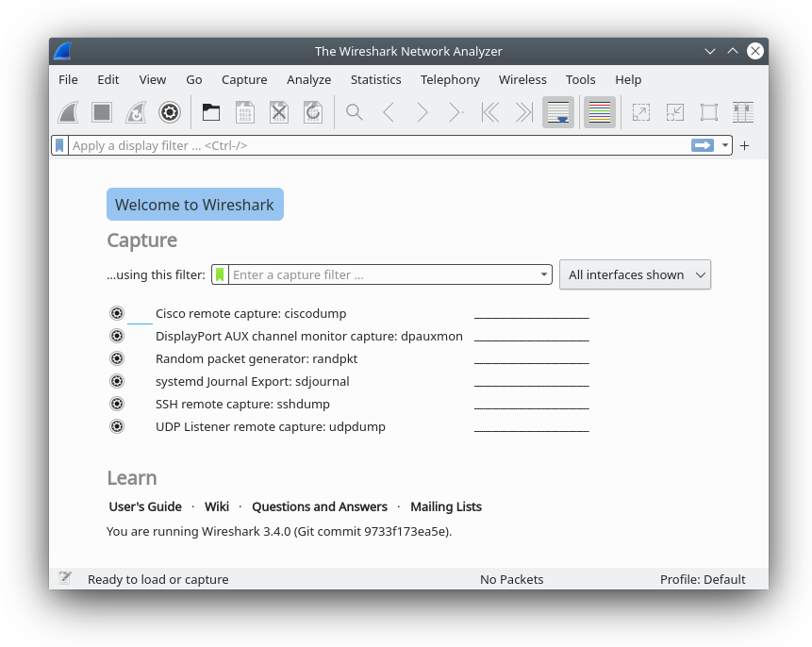
Task: Open the Telephony menu
Action: click(450, 79)
